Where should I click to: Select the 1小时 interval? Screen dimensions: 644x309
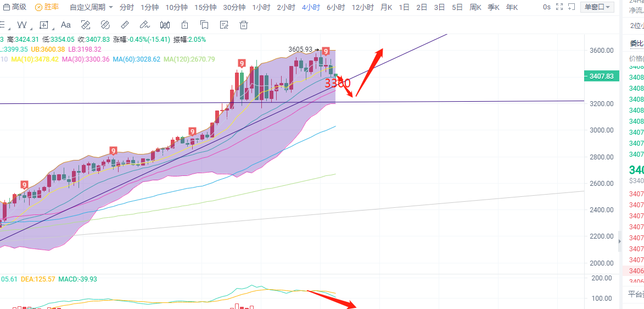click(x=261, y=7)
